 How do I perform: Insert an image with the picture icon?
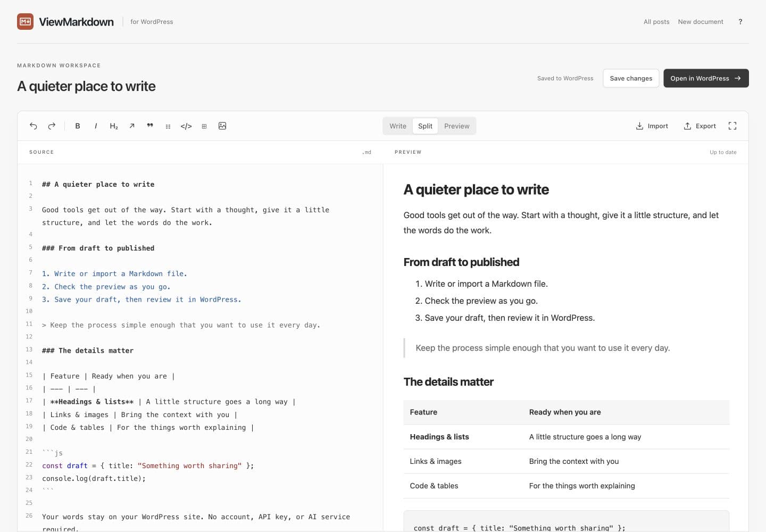tap(222, 126)
